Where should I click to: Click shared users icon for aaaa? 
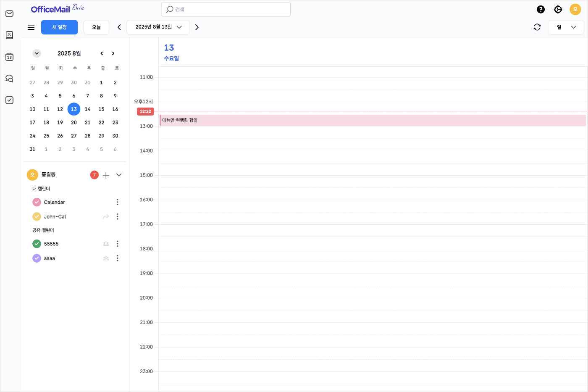click(x=106, y=258)
